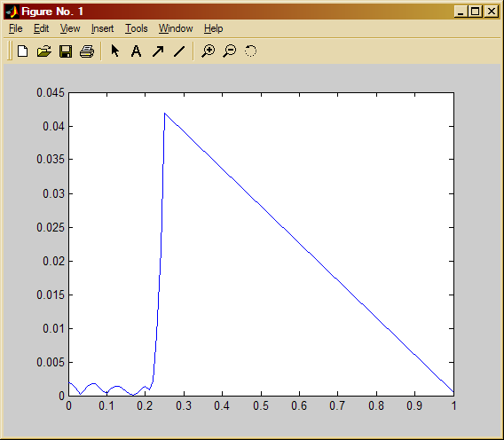This screenshot has height=440, width=504.
Task: Click the x-axis label 0.9
Action: 414,406
